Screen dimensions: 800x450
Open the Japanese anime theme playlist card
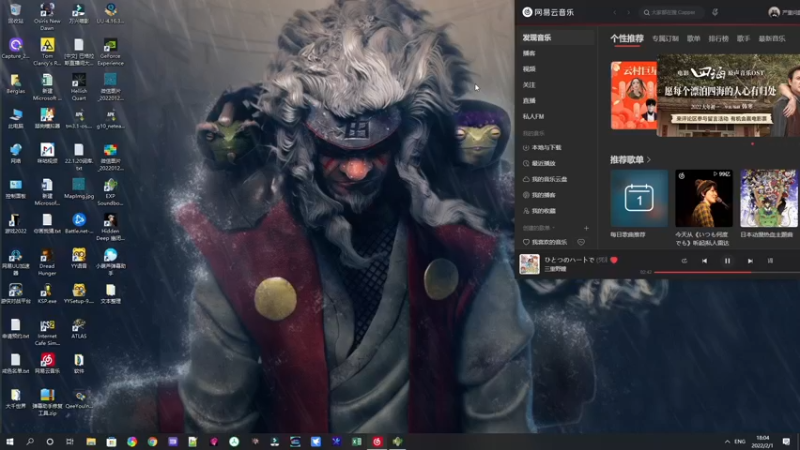768,198
